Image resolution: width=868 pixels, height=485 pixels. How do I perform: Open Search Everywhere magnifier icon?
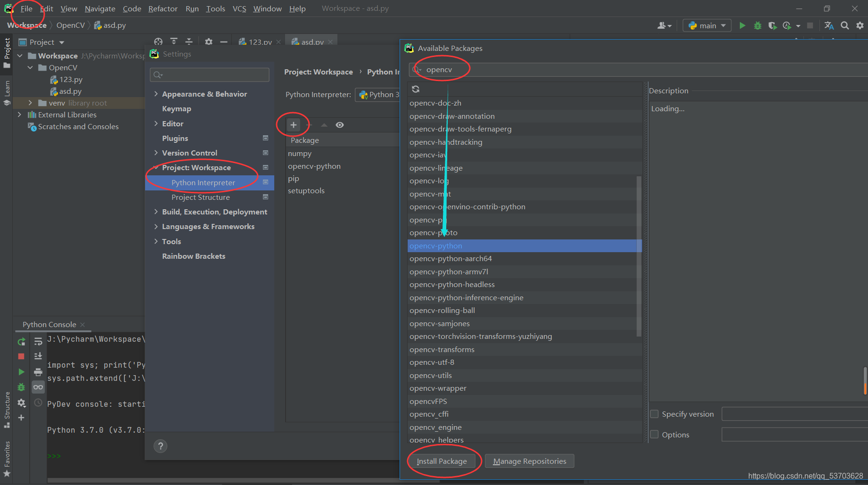(x=845, y=25)
